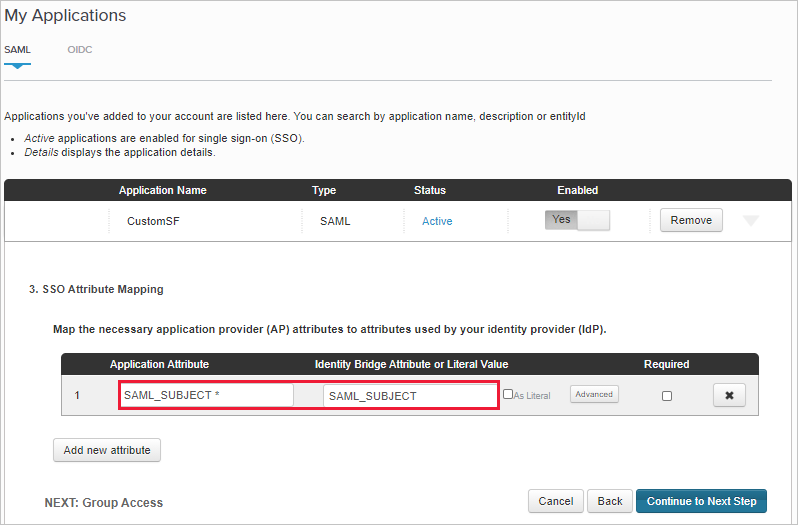Image resolution: width=798 pixels, height=525 pixels.
Task: Click the Identity Bridge Attribute value field
Action: coord(410,396)
